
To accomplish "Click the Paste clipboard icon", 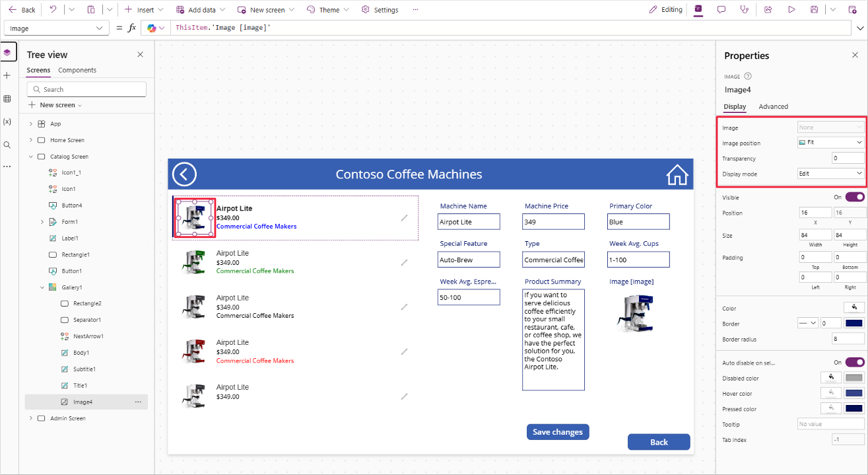I will [x=91, y=10].
